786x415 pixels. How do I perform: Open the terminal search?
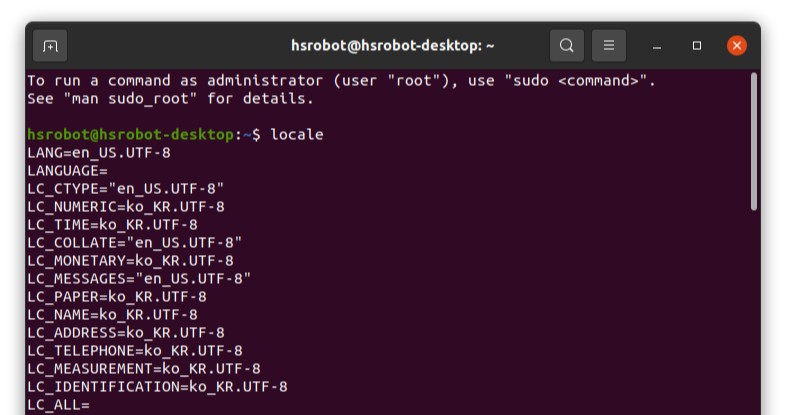point(566,46)
